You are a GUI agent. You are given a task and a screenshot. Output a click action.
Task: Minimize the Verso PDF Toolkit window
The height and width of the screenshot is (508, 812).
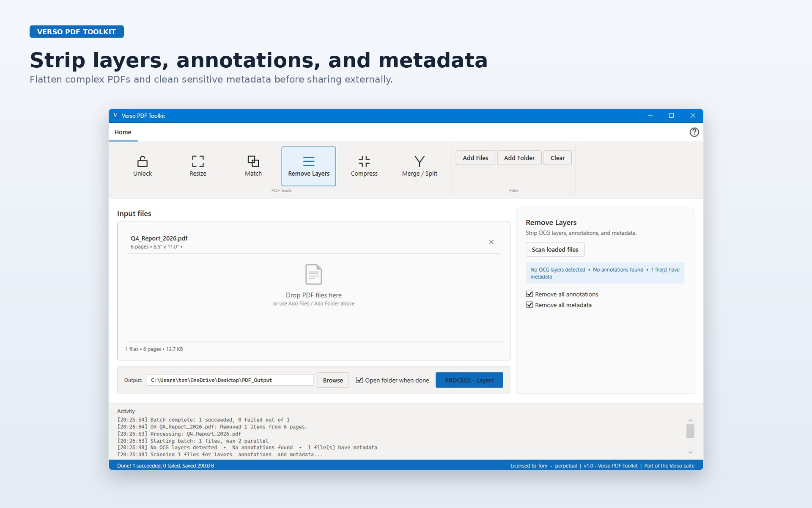coord(650,116)
